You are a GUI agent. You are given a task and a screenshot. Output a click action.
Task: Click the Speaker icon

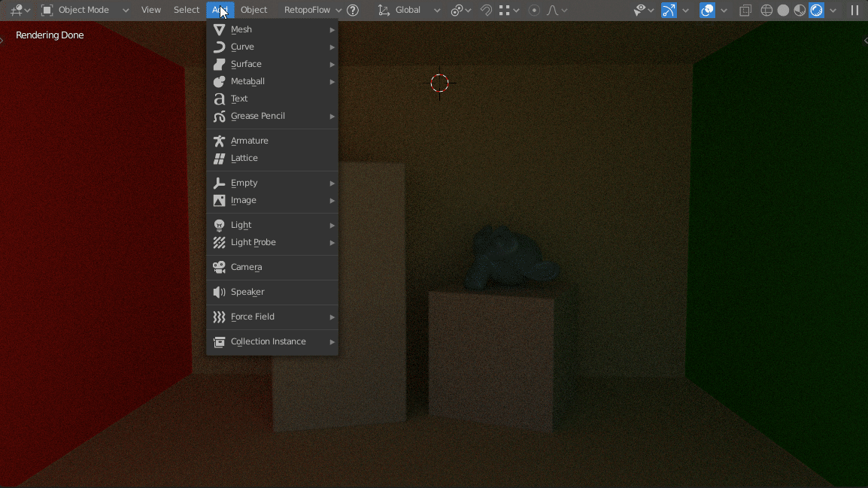pos(219,292)
